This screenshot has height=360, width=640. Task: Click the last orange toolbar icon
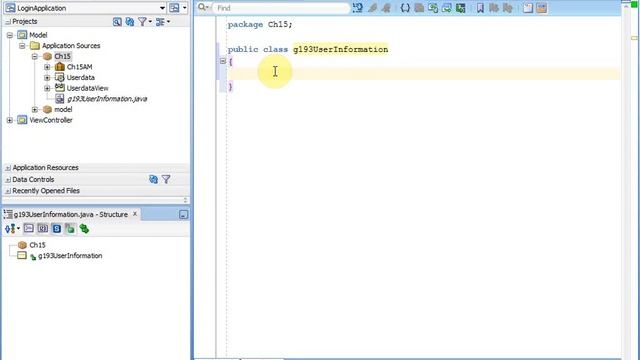click(x=542, y=8)
